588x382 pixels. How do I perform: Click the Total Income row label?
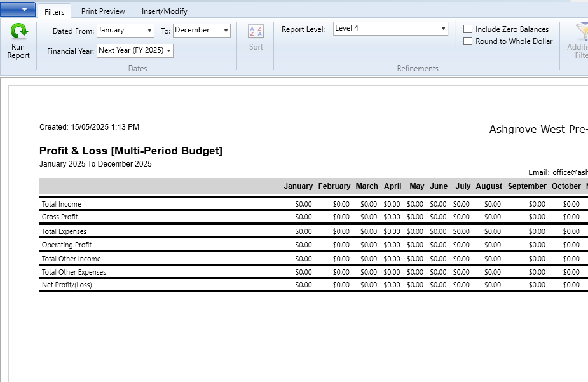point(62,204)
